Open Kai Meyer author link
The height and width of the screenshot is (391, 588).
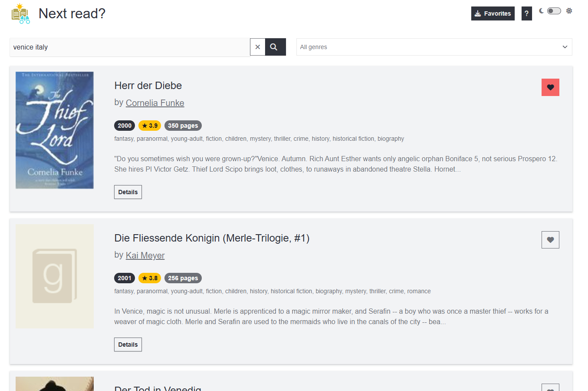145,255
